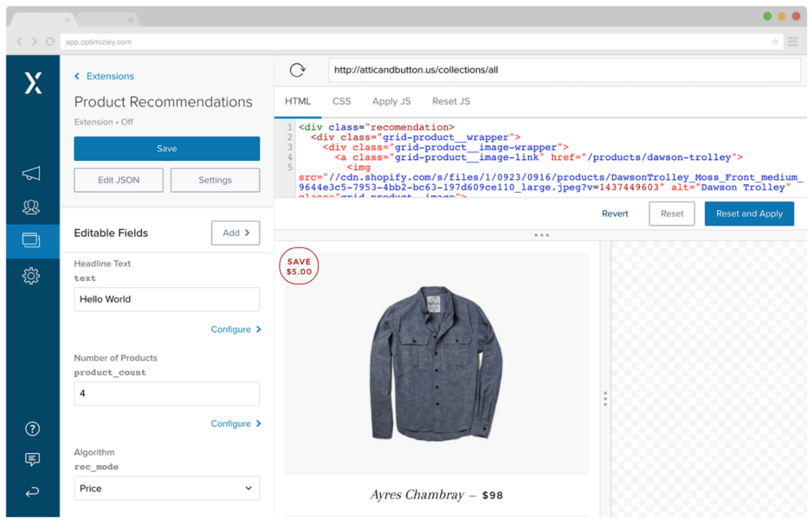The width and height of the screenshot is (812, 522).
Task: Click line 1 of the HTML code editor
Action: tap(377, 128)
